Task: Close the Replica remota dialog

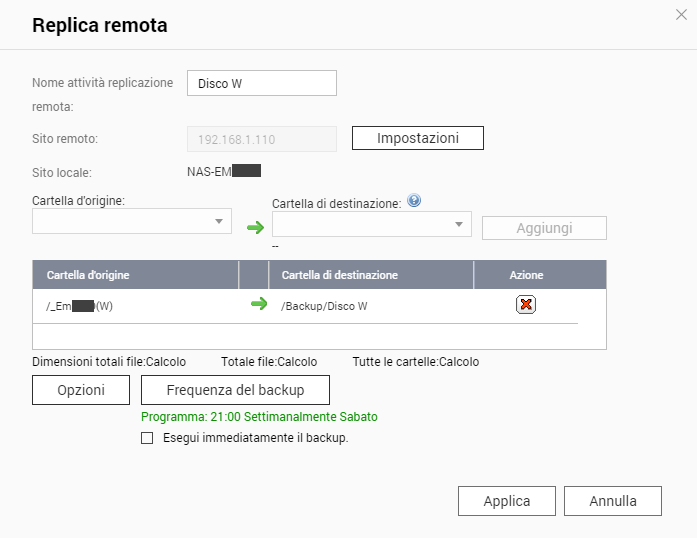Action: [x=681, y=13]
